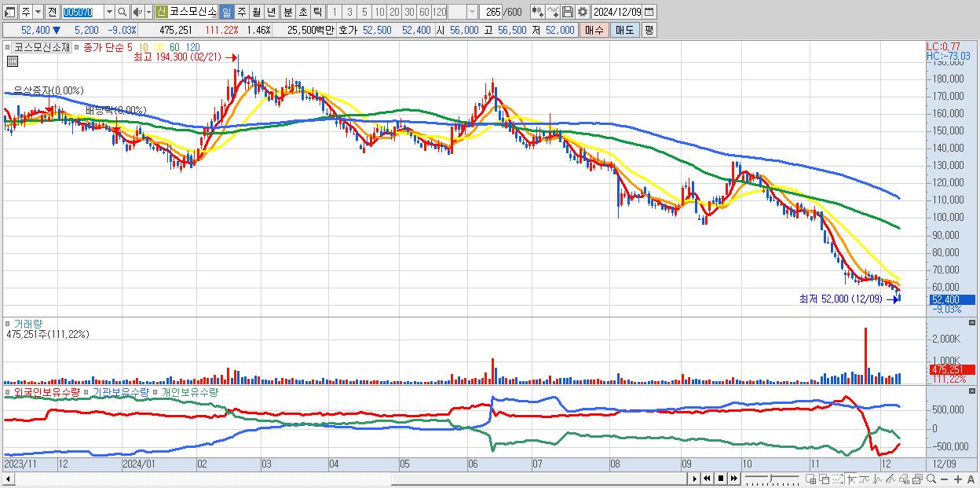The height and width of the screenshot is (488, 980).
Task: Open the chart settings gear icon
Action: [583, 12]
